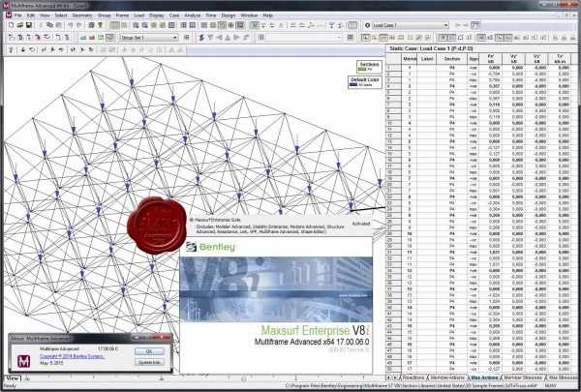Select the View tab at bottom left
581x392 pixels.
13,378
